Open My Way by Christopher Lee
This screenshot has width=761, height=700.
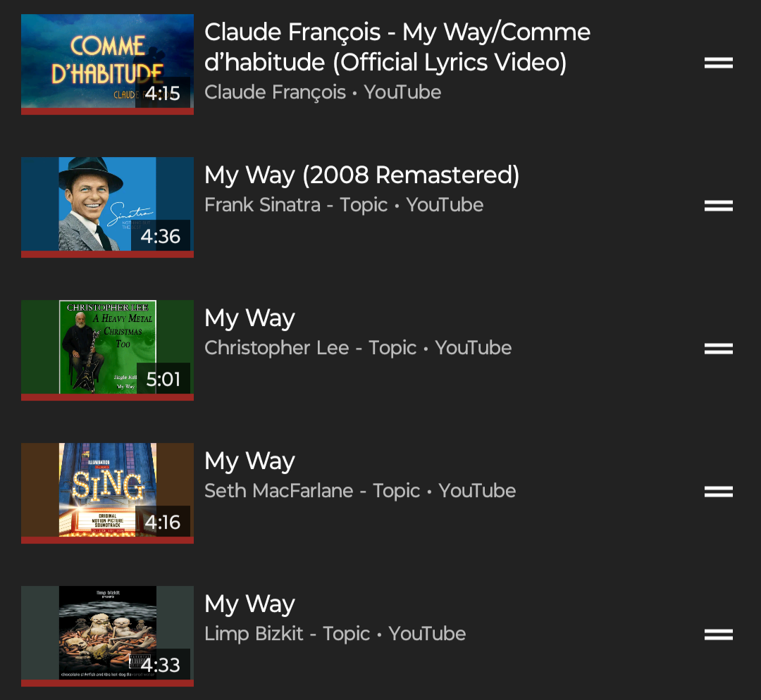point(249,318)
